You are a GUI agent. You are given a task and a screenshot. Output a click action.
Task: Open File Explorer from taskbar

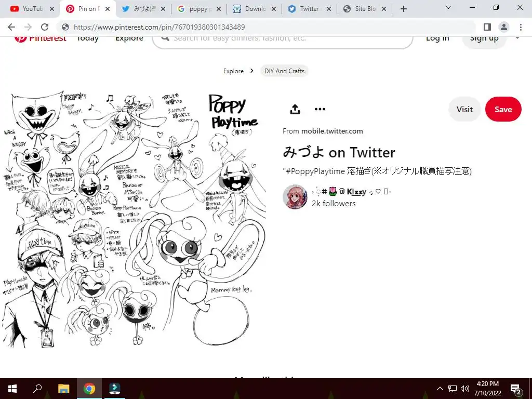[x=63, y=389]
